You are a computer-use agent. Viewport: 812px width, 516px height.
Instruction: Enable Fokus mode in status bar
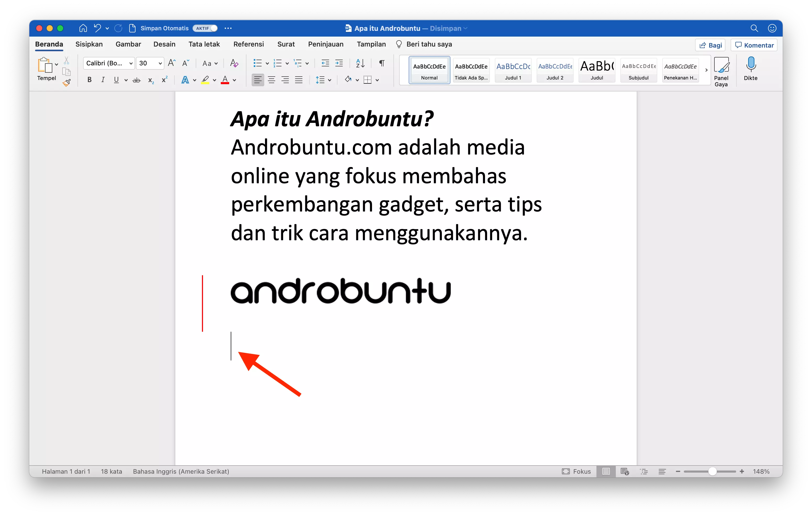coord(576,471)
